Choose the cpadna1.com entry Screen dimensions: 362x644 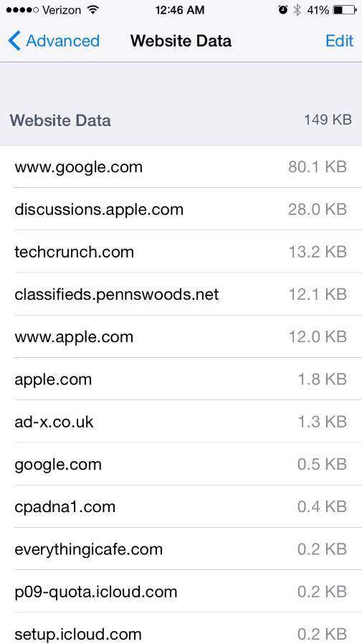[181, 506]
